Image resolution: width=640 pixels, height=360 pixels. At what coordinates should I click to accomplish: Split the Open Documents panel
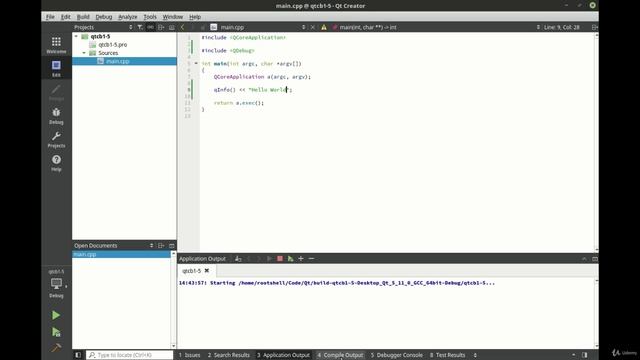click(x=161, y=245)
